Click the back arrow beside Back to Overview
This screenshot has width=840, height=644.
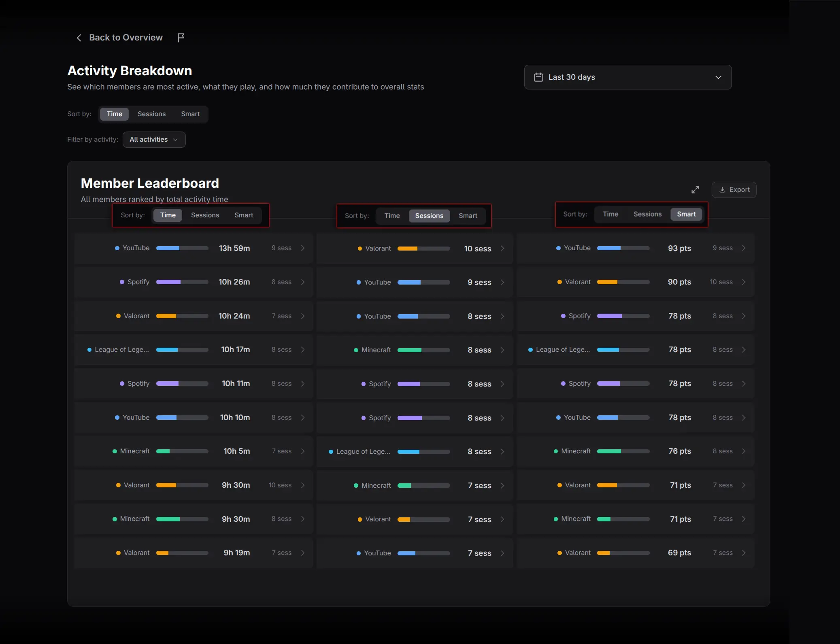79,38
